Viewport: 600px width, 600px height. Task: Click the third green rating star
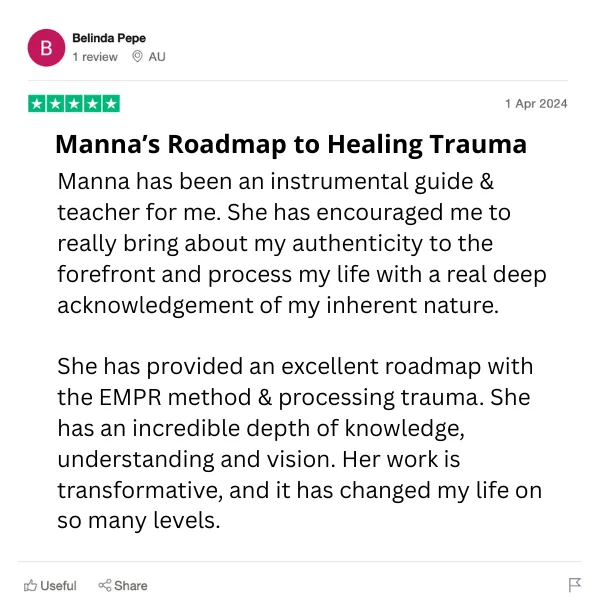(74, 103)
